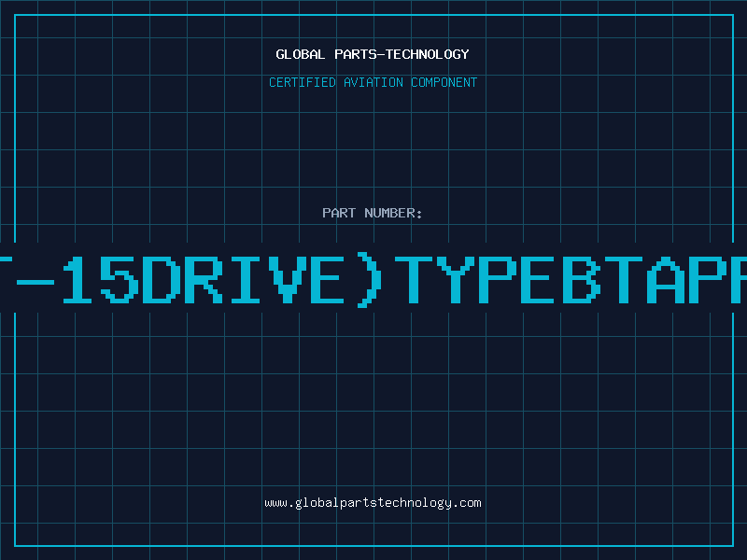The height and width of the screenshot is (560, 747).
Task: Select the digits 15 in the large banner
Action: coord(101,279)
